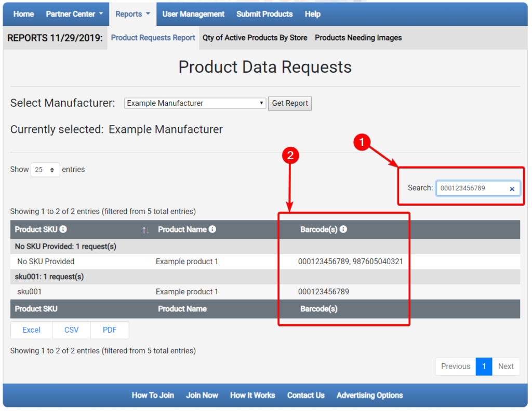The height and width of the screenshot is (411, 532).
Task: Switch to Qty of Active Products By Store
Action: point(255,37)
